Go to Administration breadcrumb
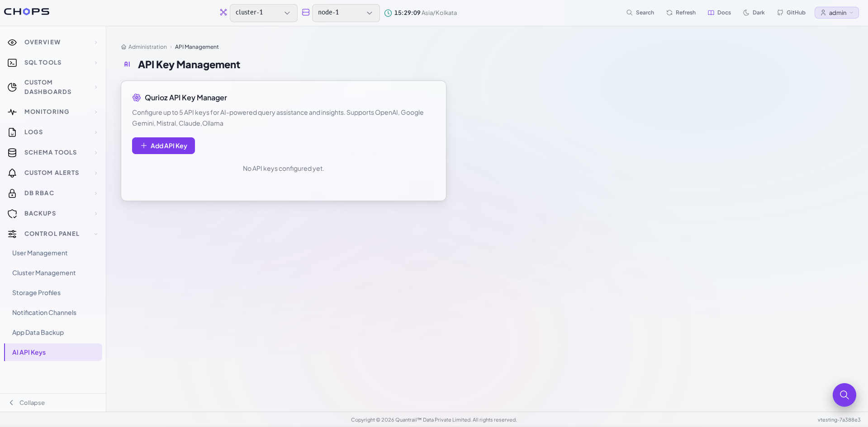 147,47
